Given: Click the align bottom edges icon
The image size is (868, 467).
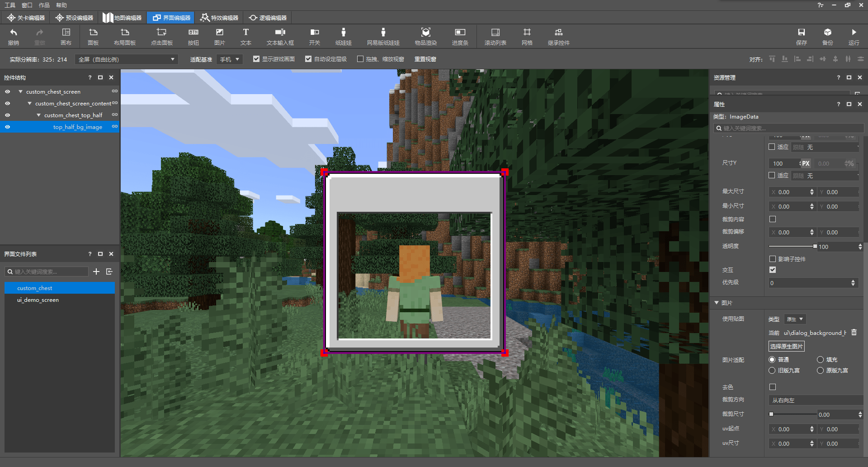Looking at the screenshot, I should [785, 59].
